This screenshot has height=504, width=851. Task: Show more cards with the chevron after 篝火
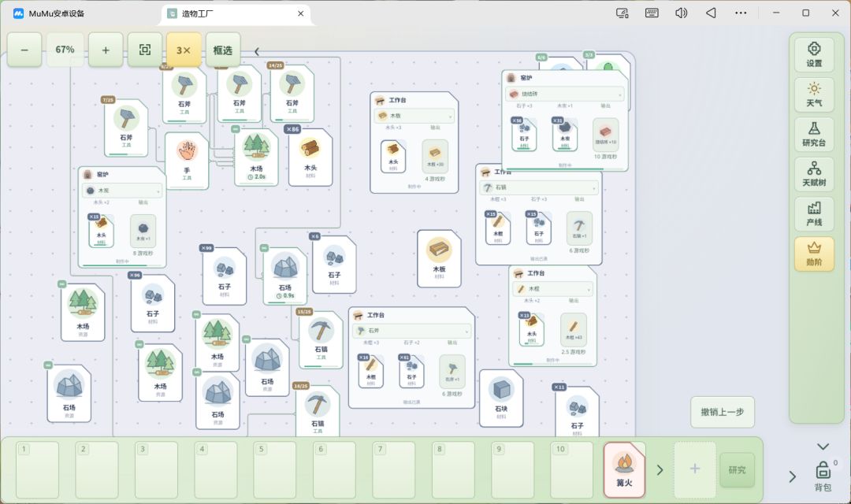(660, 470)
